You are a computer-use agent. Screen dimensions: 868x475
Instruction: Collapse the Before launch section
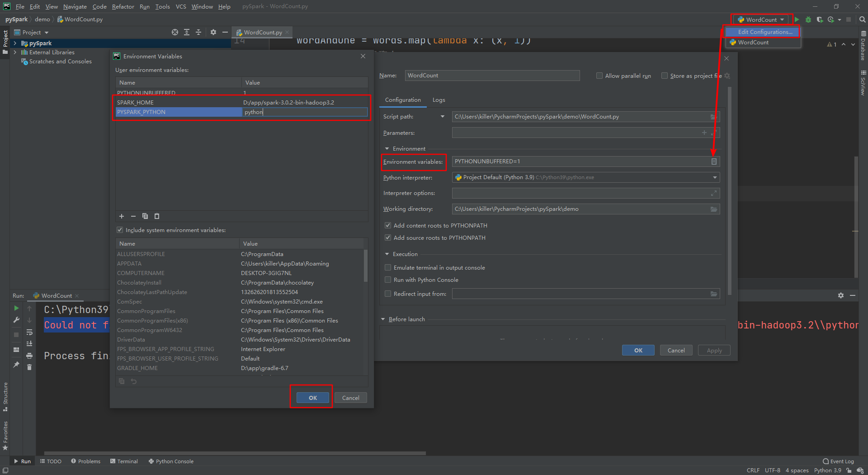click(x=383, y=319)
